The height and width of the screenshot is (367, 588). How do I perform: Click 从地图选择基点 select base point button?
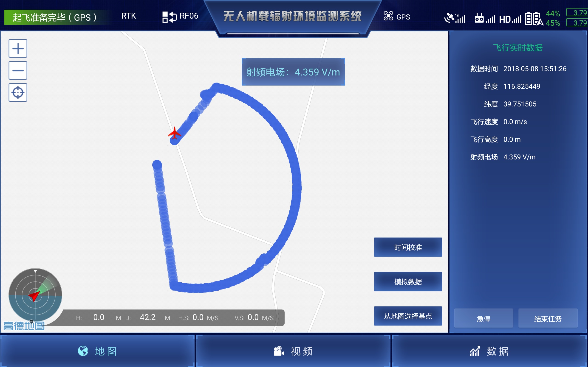click(408, 316)
